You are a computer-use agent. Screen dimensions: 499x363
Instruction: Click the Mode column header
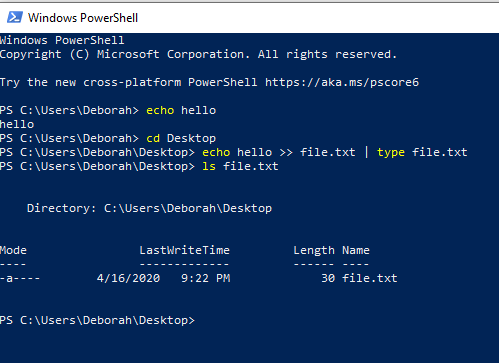[x=13, y=250]
